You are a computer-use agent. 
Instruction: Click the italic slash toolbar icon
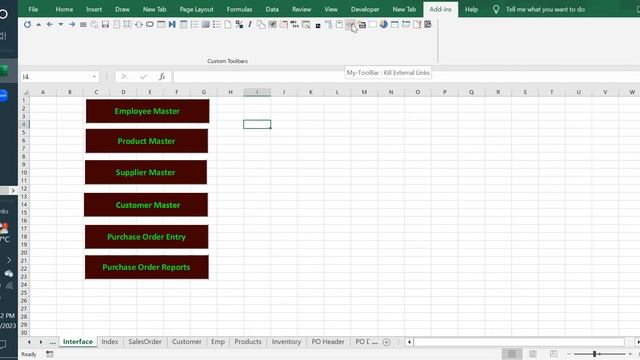coord(250,24)
